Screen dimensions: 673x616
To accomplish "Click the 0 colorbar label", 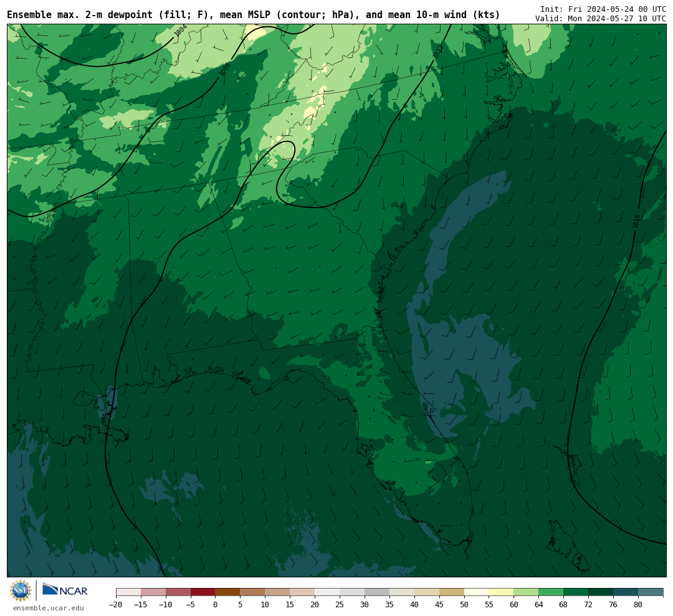I will pyautogui.click(x=215, y=605).
